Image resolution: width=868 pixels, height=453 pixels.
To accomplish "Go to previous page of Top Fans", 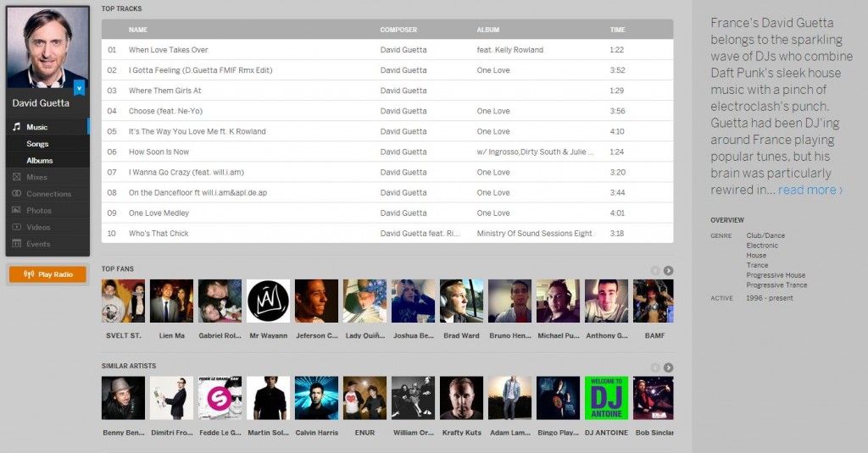I will coord(655,270).
